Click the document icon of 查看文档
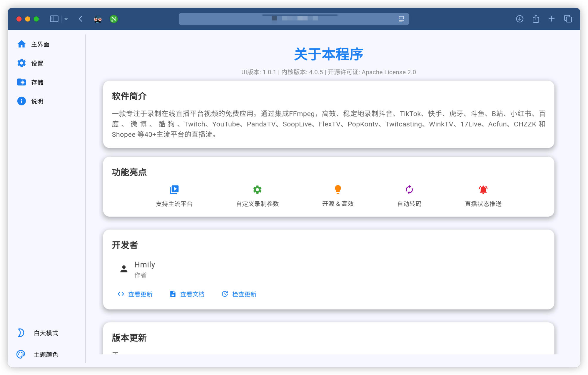 click(173, 294)
